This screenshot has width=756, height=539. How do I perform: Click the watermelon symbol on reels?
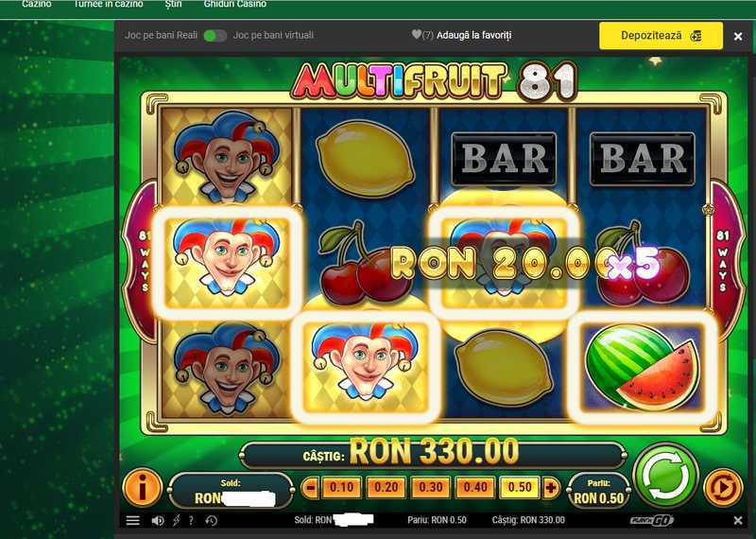tap(643, 368)
